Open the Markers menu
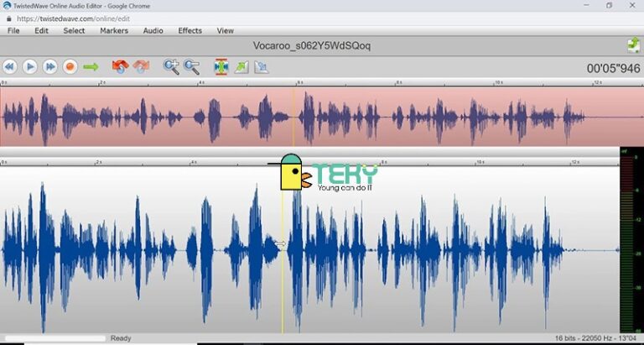Screen dimensions: 644x345 114,31
